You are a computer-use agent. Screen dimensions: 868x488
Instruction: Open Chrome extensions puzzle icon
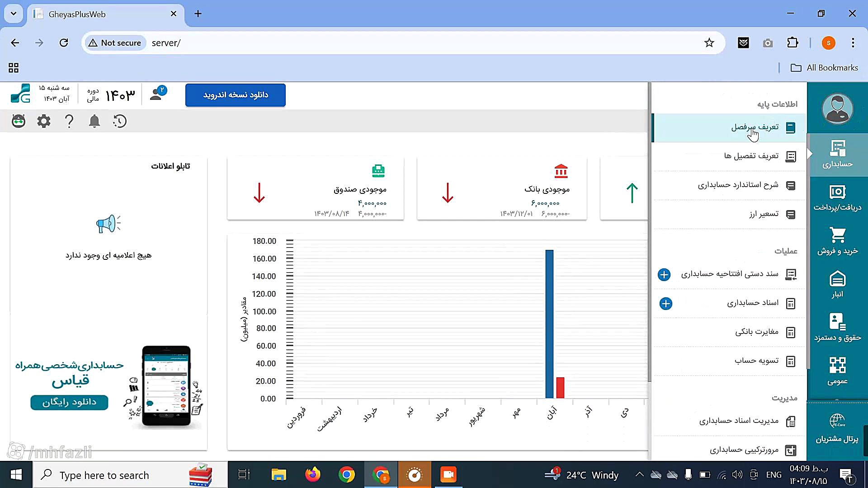pyautogui.click(x=793, y=43)
